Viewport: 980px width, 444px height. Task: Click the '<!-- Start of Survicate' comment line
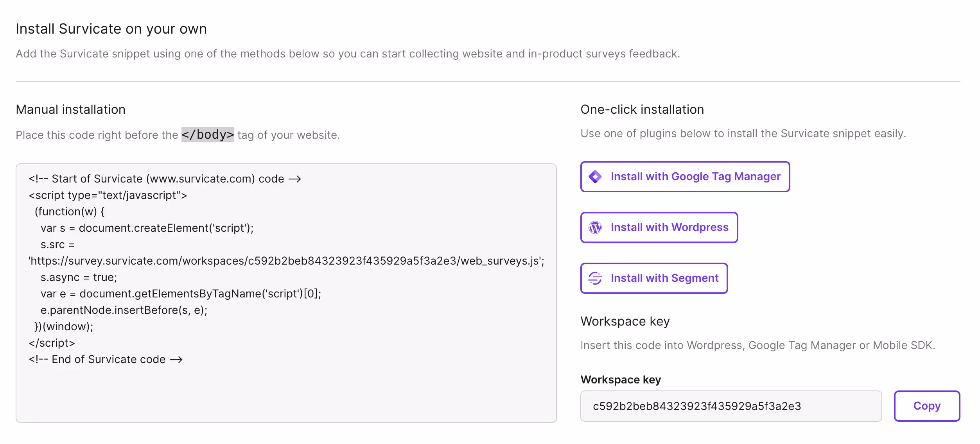tap(165, 179)
